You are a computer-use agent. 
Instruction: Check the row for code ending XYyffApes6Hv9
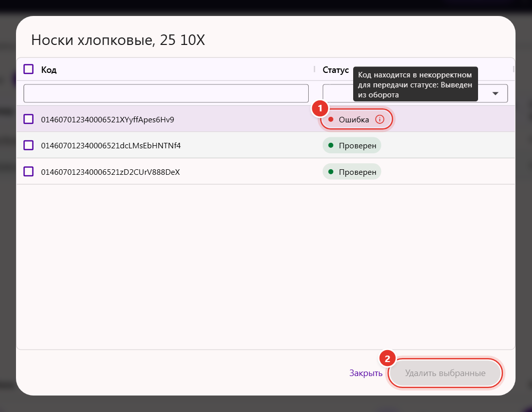(x=28, y=119)
